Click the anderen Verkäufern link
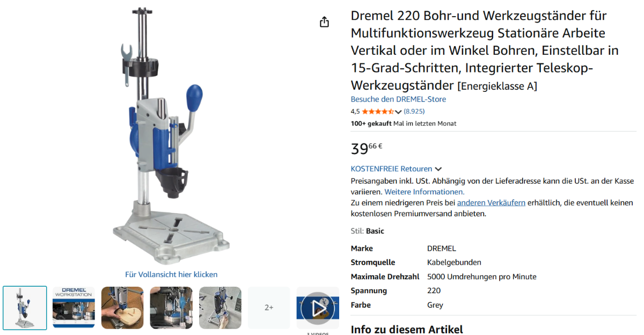The image size is (644, 335). (491, 203)
